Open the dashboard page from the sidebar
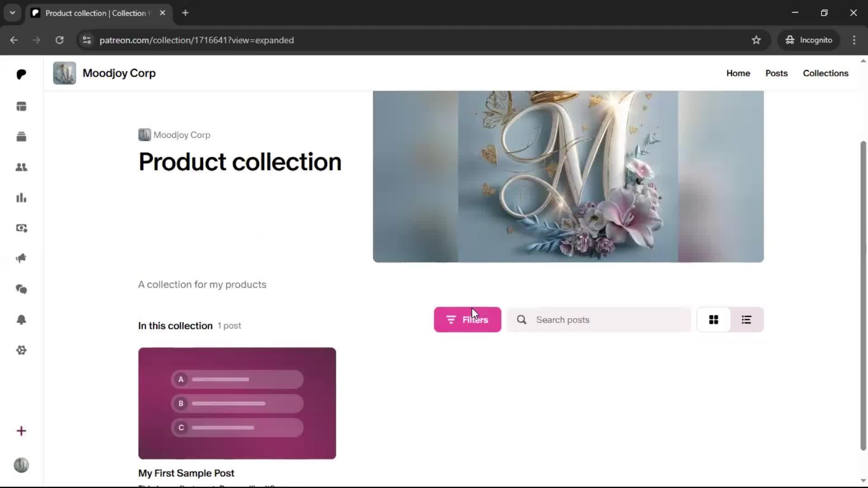This screenshot has height=488, width=868. point(21,106)
